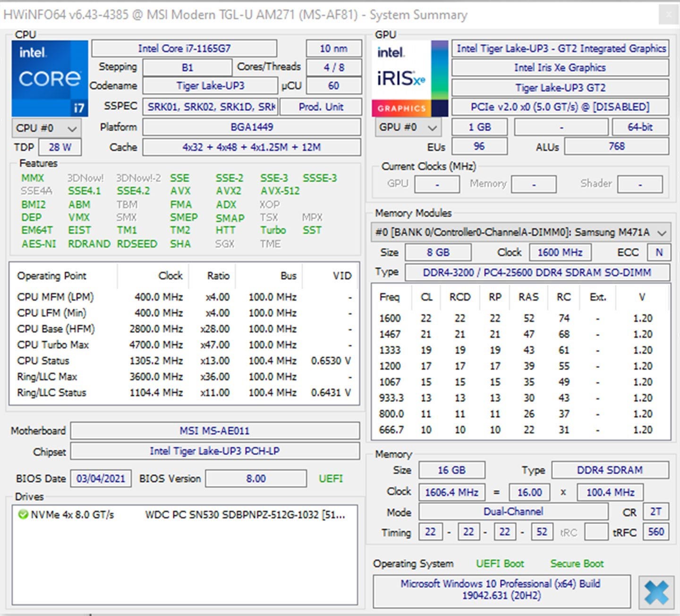Click the MSI MS-AE011 motherboard field
Image resolution: width=680 pixels, height=616 pixels.
pyautogui.click(x=215, y=431)
